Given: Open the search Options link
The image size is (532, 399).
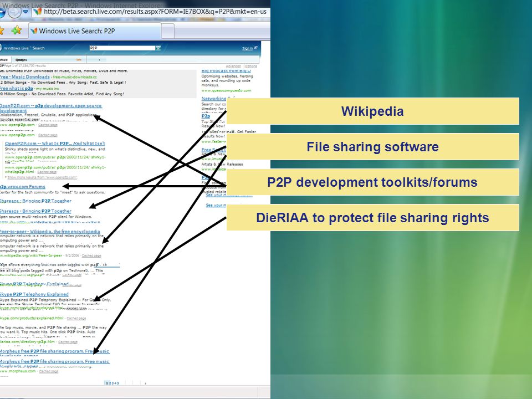Looking at the screenshot, I should pyautogui.click(x=250, y=66).
